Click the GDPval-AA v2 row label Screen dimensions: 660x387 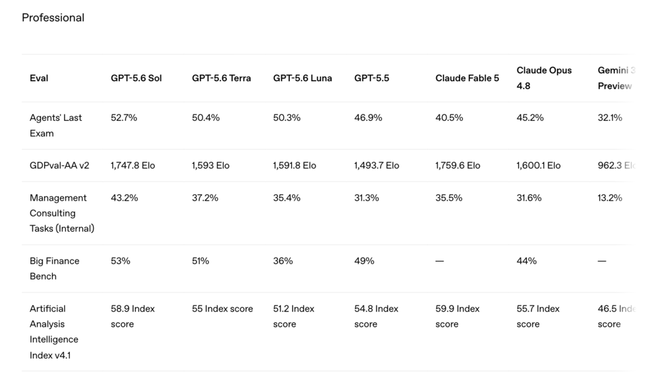[59, 165]
